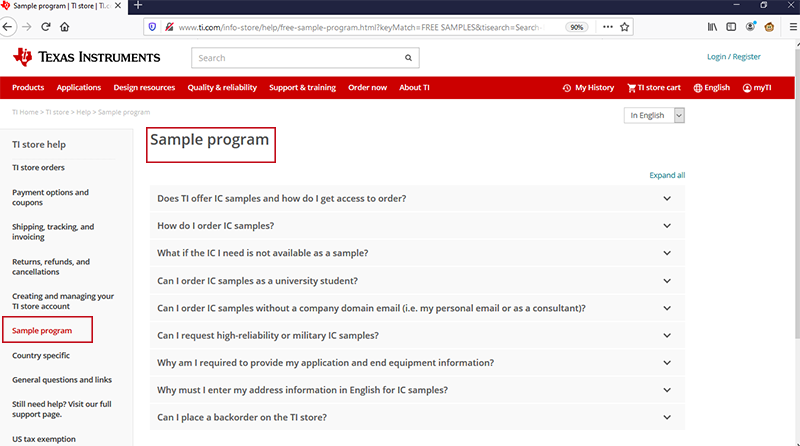Open the Design resources menu
The width and height of the screenshot is (800, 446).
click(144, 87)
